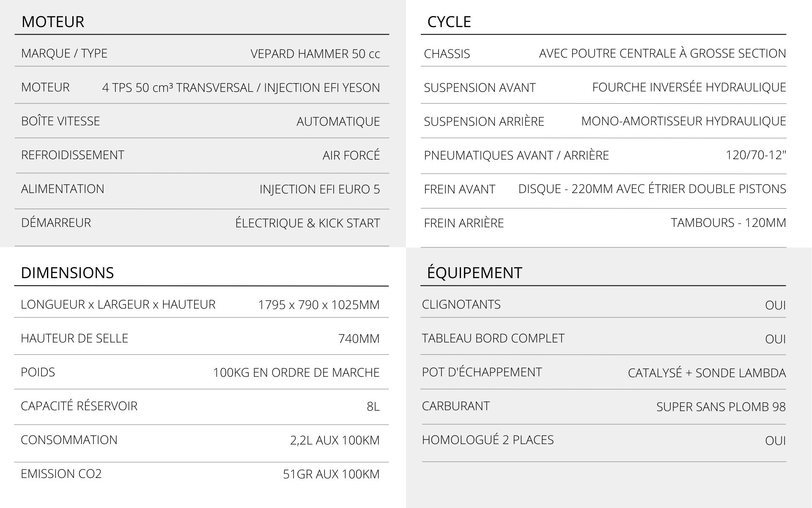Image resolution: width=812 pixels, height=508 pixels.
Task: Click the INJECTION EFI EURO 5 text
Action: [x=320, y=189]
